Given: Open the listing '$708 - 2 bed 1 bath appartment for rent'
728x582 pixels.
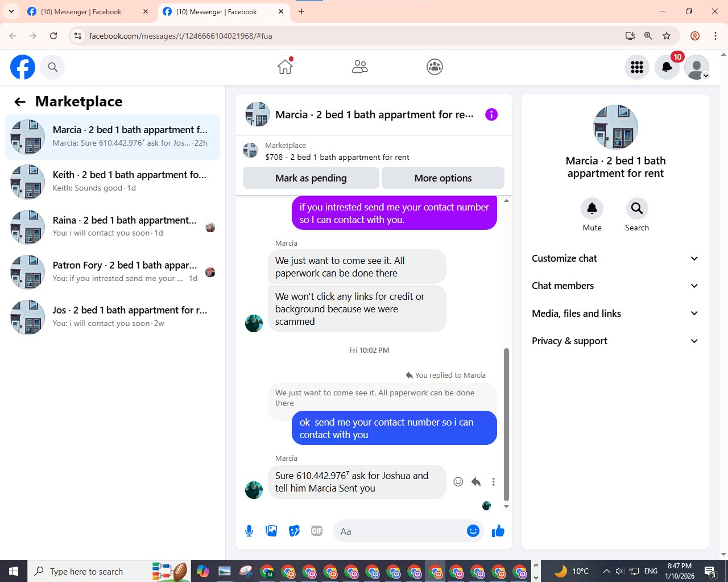Looking at the screenshot, I should coord(337,157).
